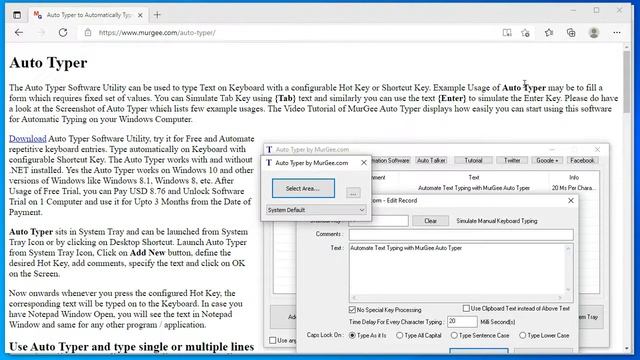
Task: Click the Auto Talker button
Action: click(x=431, y=160)
